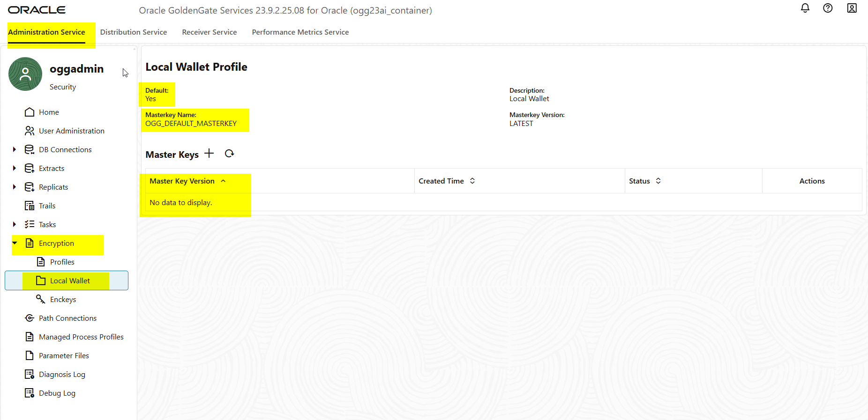Click the plus icon to add Master Key

point(209,154)
